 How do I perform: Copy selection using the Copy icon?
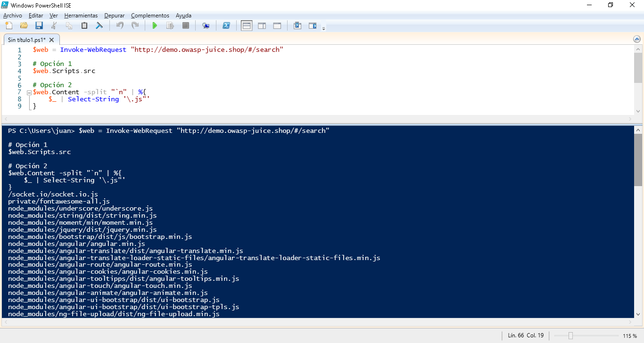coord(69,25)
